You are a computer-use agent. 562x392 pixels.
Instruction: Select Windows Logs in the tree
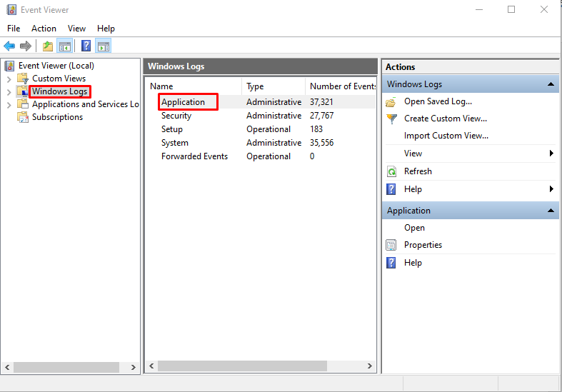tap(59, 91)
